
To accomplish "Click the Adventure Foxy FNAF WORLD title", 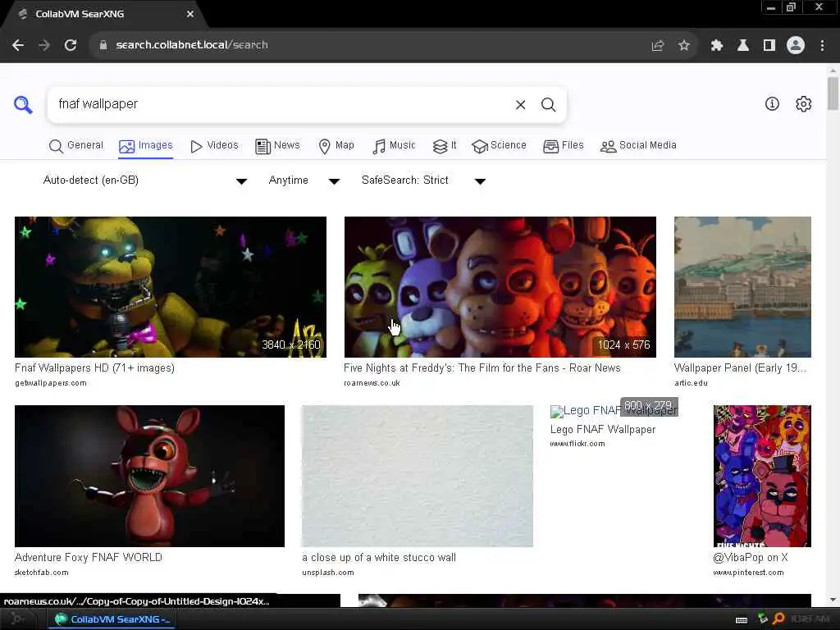I will click(x=89, y=558).
